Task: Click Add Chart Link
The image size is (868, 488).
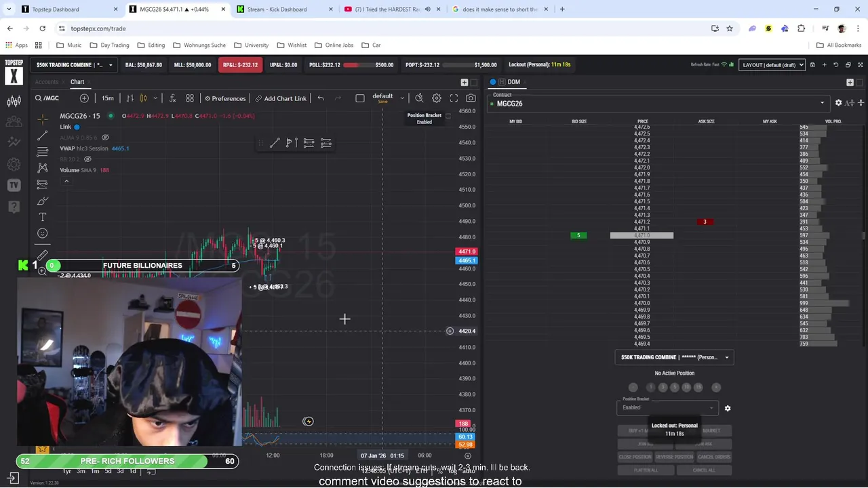Action: (x=281, y=98)
